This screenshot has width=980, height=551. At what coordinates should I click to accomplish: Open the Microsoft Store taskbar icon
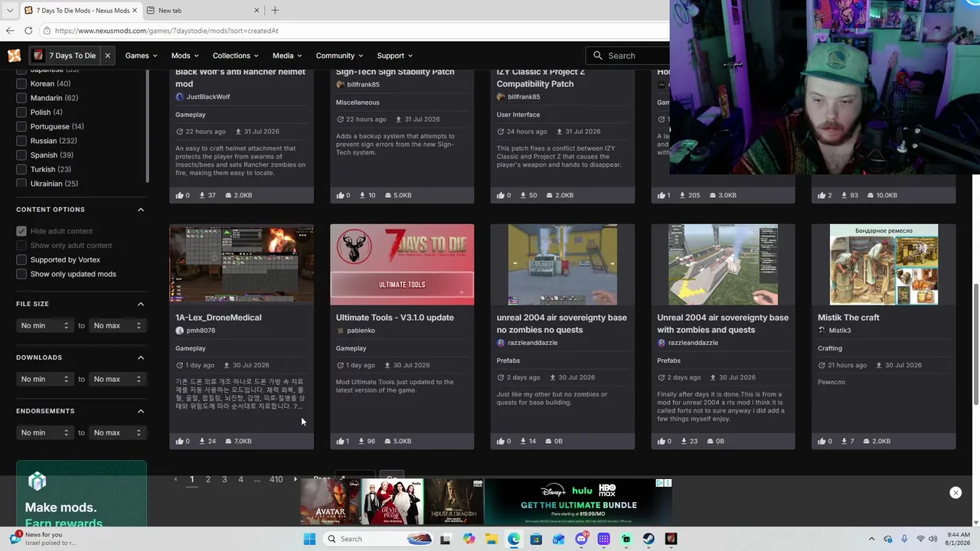pyautogui.click(x=536, y=539)
